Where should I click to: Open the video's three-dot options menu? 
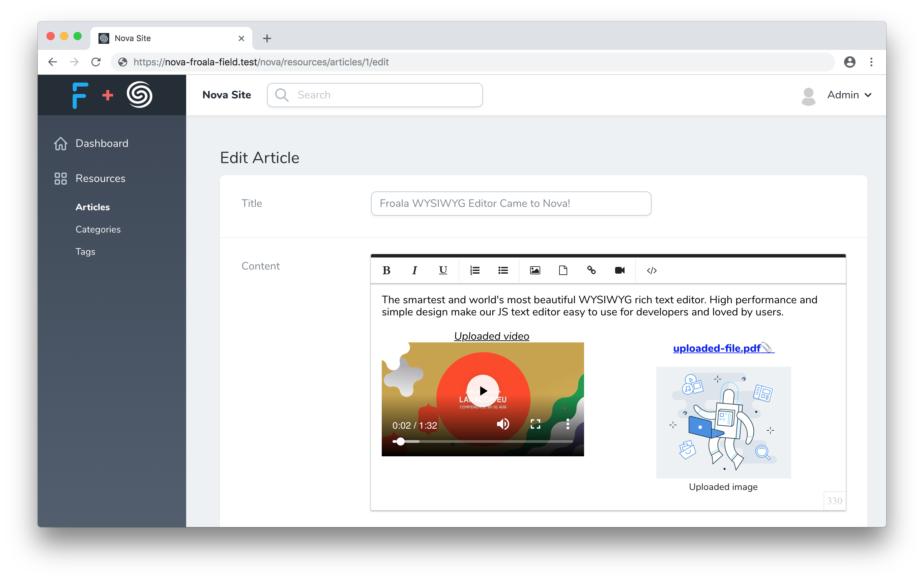click(x=568, y=424)
